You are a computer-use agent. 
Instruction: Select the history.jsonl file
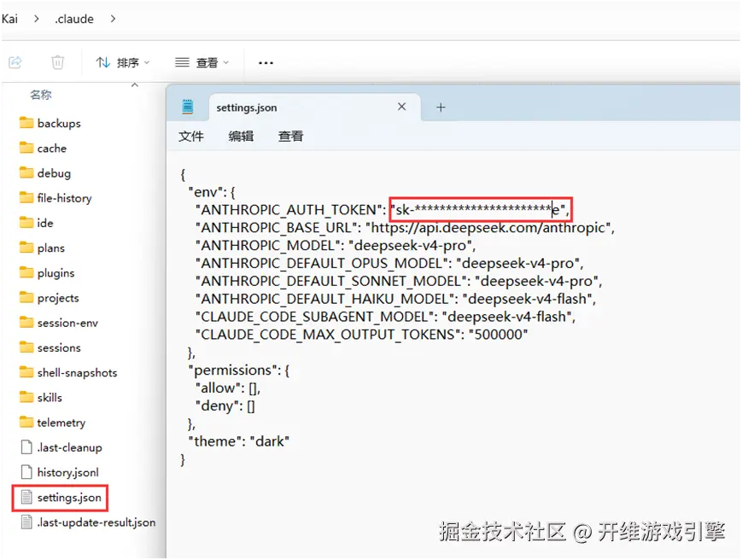60,472
